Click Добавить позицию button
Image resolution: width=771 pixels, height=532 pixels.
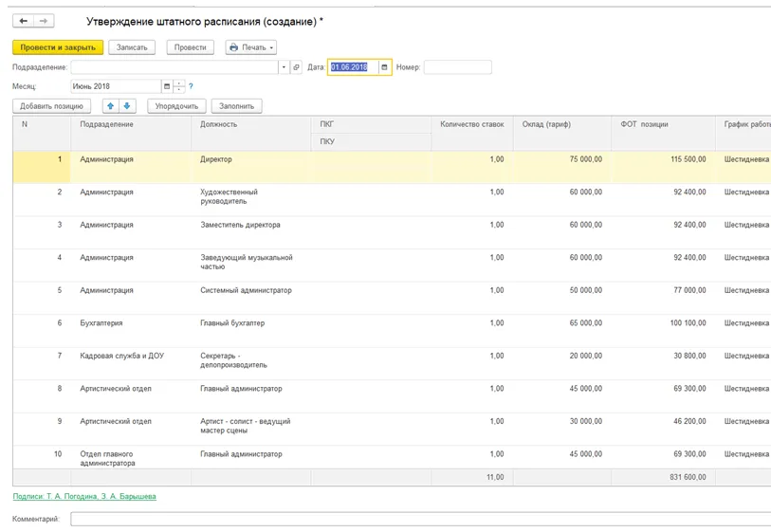point(51,106)
